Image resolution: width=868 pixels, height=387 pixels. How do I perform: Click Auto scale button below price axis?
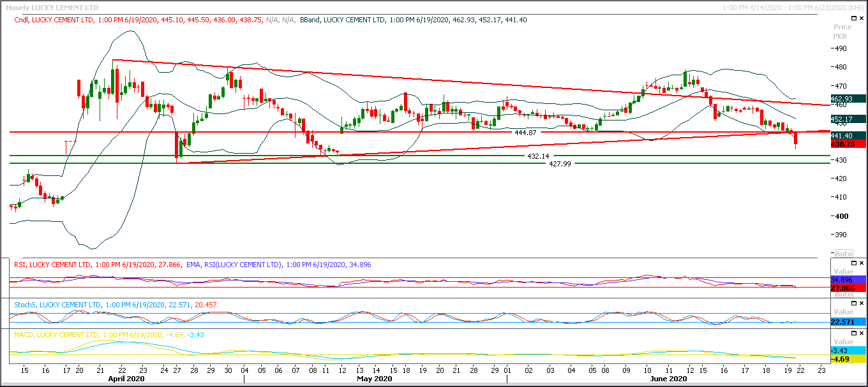pos(843,254)
